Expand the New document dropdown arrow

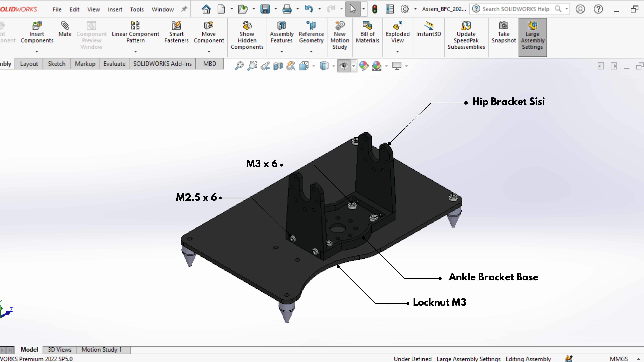click(x=232, y=9)
